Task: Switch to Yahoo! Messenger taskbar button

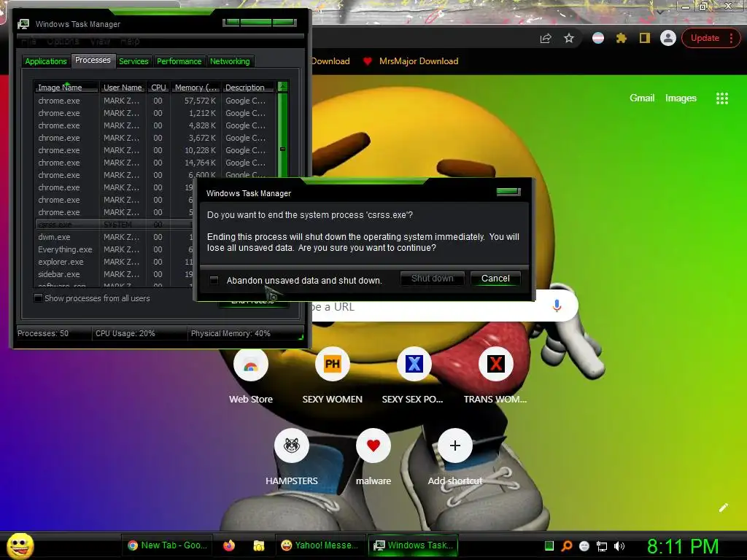Action: click(x=320, y=545)
